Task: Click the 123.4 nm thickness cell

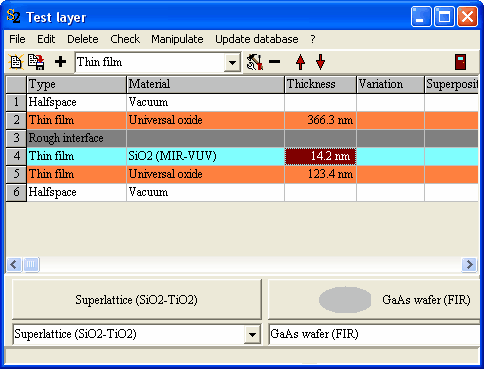Action: coord(321,174)
